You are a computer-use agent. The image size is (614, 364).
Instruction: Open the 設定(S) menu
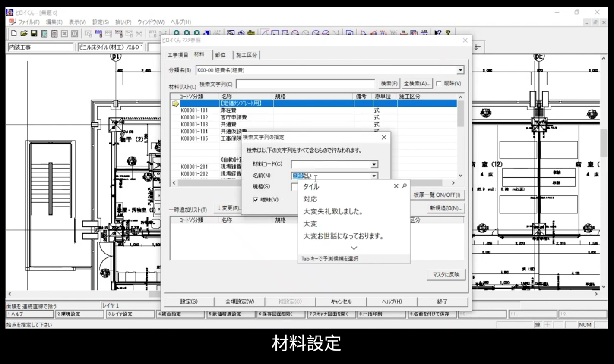100,22
